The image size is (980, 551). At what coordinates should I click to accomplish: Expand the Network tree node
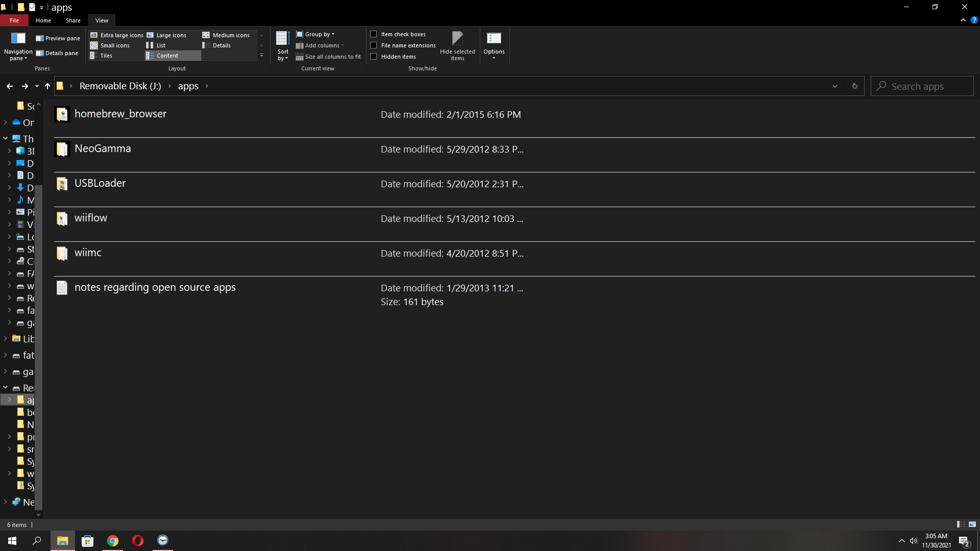coord(5,502)
